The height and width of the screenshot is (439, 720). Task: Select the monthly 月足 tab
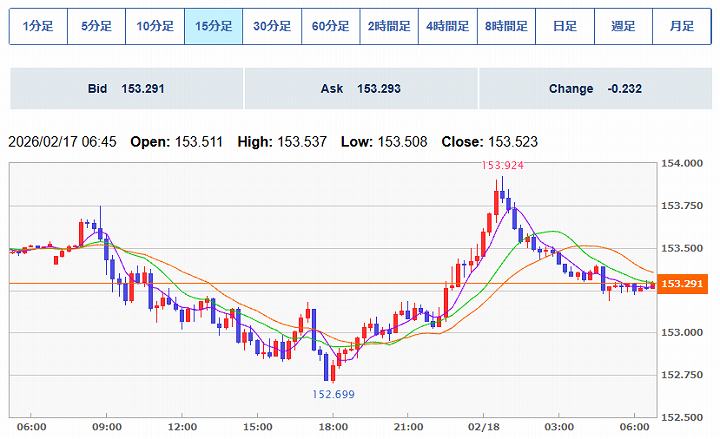coord(681,27)
